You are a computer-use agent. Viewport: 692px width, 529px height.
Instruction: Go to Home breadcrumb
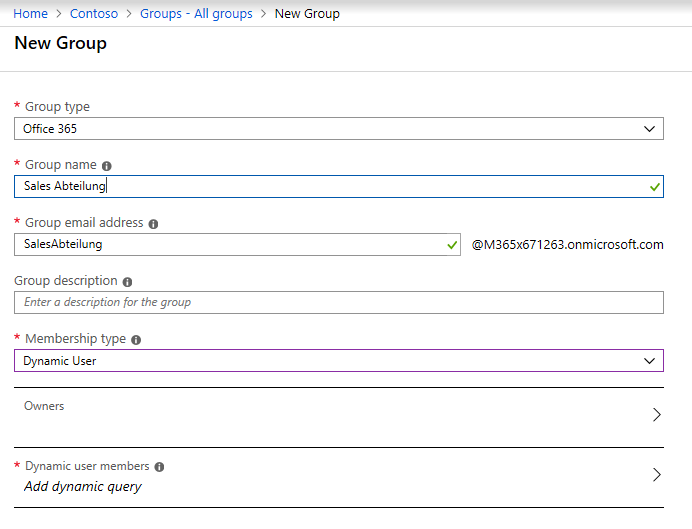[30, 14]
